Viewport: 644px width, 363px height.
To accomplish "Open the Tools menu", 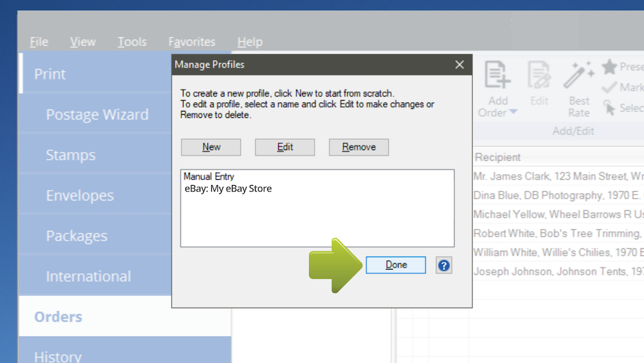I will (x=132, y=42).
